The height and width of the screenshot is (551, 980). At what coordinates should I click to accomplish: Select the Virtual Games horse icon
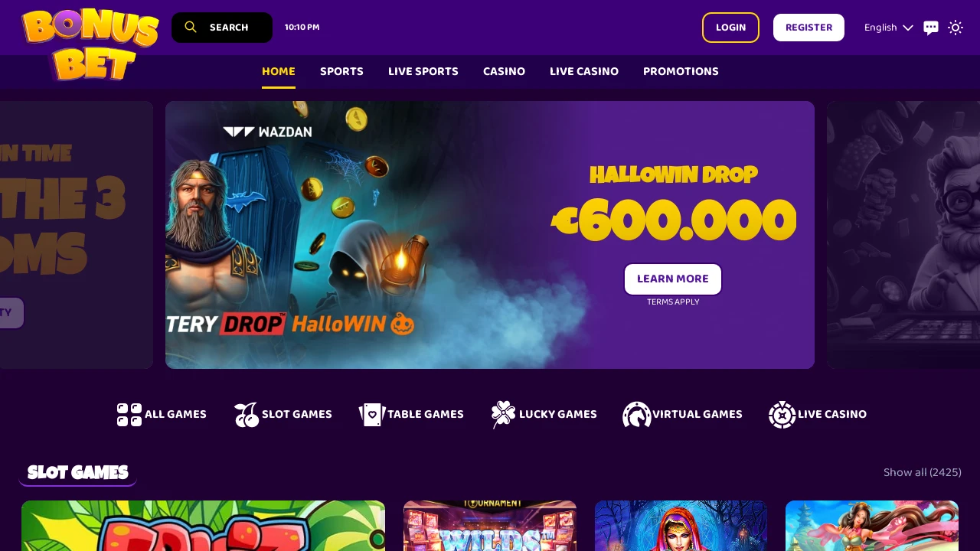click(x=637, y=415)
